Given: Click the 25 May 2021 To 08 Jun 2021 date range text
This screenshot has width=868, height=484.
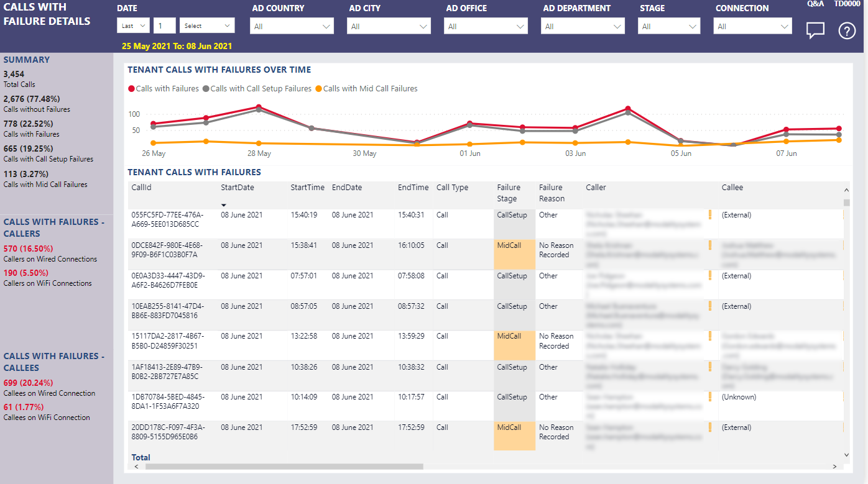Looking at the screenshot, I should [177, 46].
